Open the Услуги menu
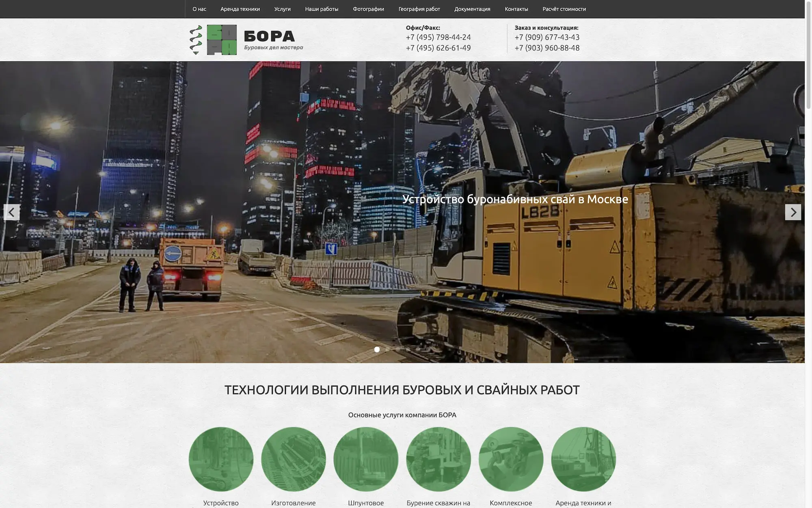Screen dimensions: 812x508 tap(282, 9)
